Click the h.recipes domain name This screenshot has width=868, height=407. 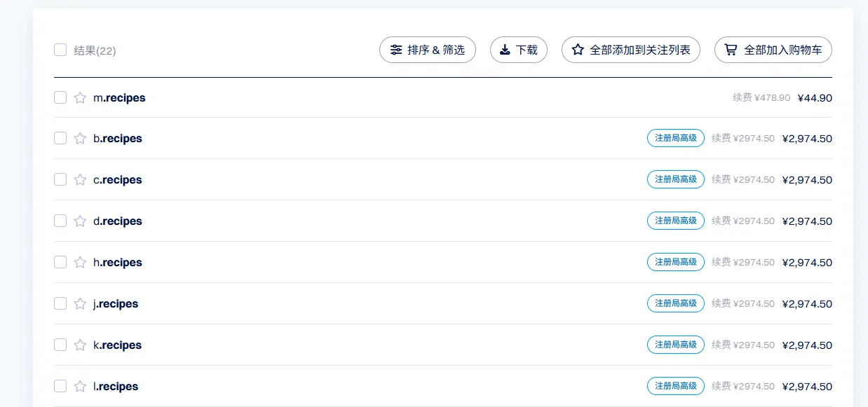click(118, 263)
